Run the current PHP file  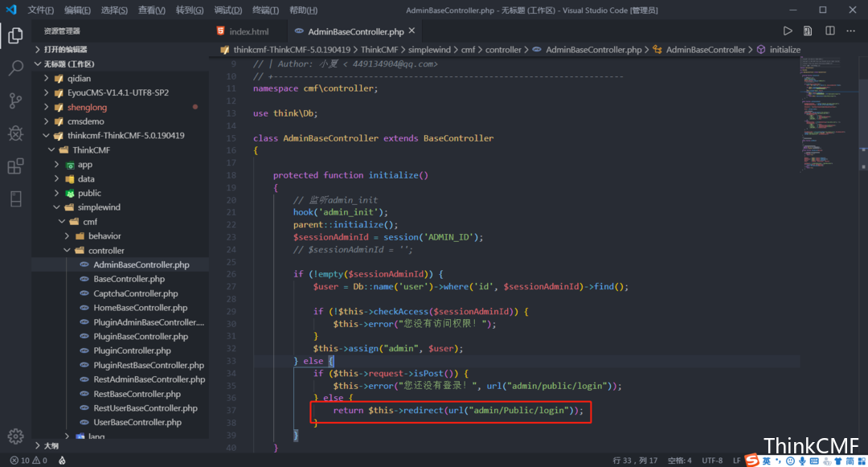[787, 31]
